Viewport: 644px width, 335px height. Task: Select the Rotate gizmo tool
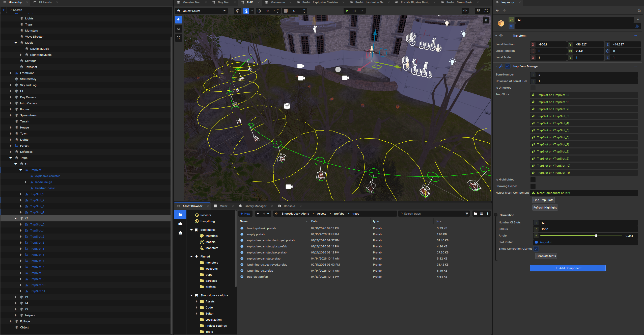click(x=179, y=29)
